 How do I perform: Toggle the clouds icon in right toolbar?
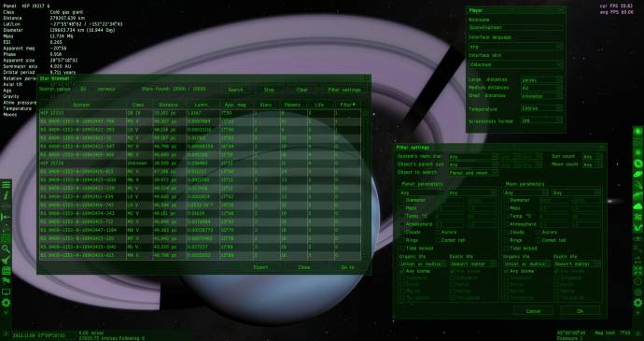click(x=637, y=206)
